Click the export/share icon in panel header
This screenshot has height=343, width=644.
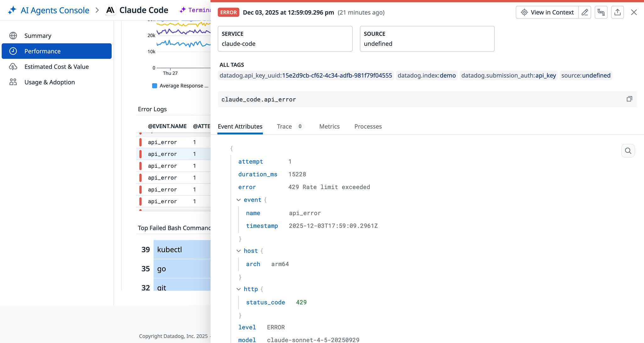[x=617, y=12]
